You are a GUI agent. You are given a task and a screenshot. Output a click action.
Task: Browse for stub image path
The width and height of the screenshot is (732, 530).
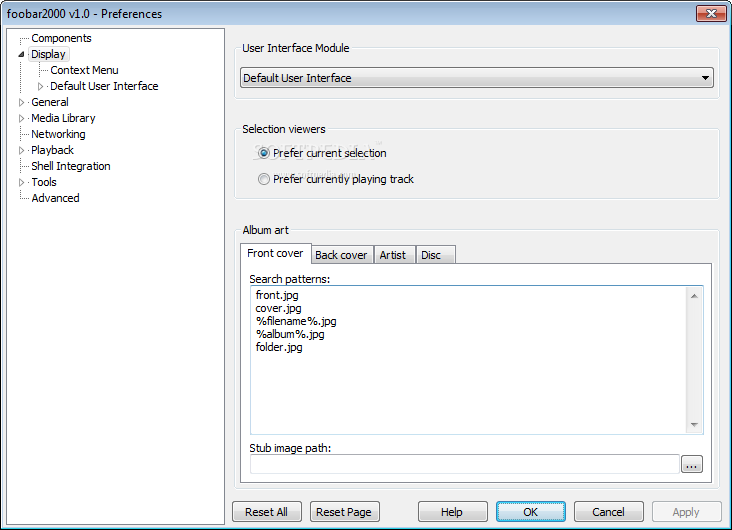point(692,465)
